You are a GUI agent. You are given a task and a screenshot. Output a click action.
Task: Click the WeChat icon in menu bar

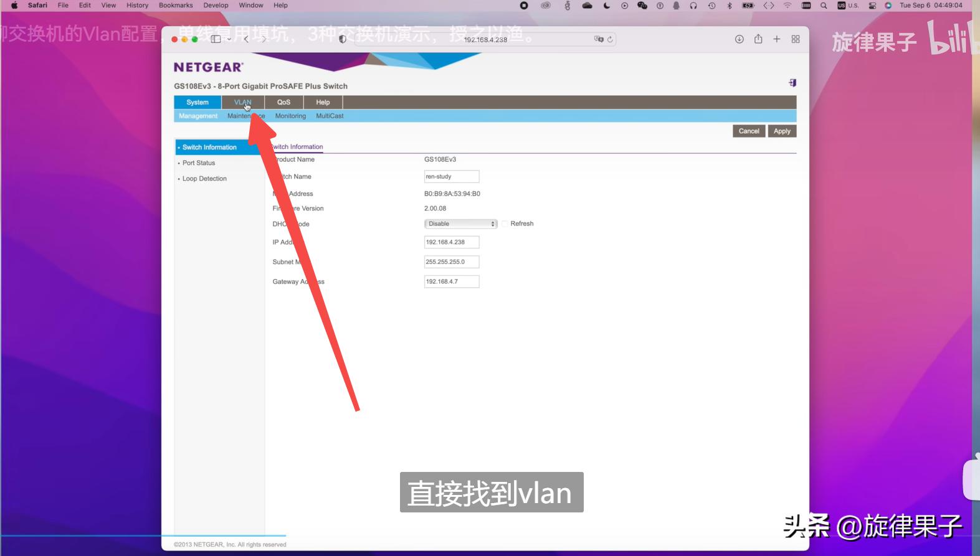click(x=642, y=5)
